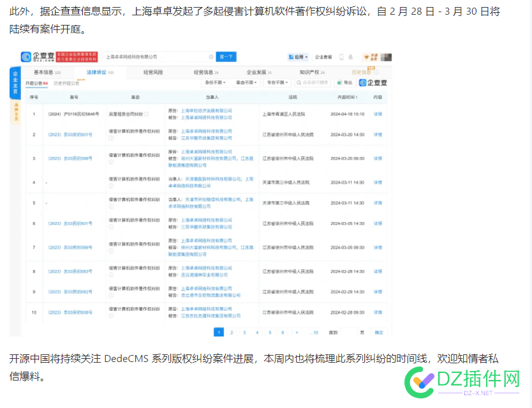Click the mobile phone icon in the header
This screenshot has height=408, width=532.
tap(341, 57)
